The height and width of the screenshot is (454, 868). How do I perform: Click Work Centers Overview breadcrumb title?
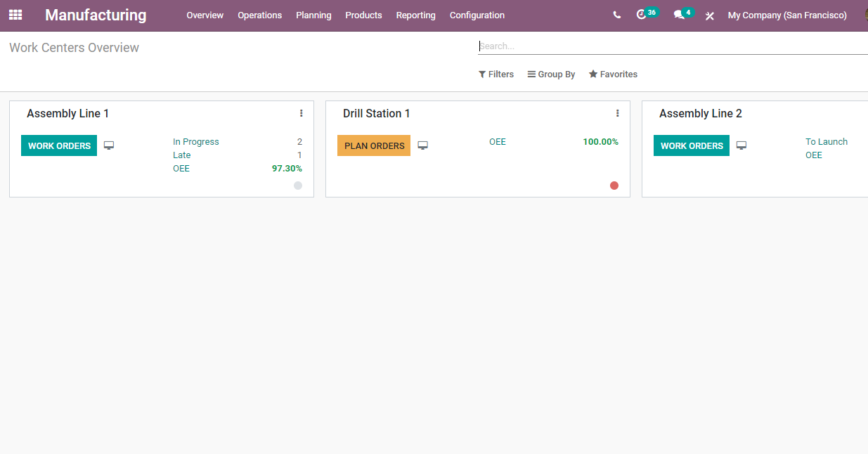[x=75, y=48]
